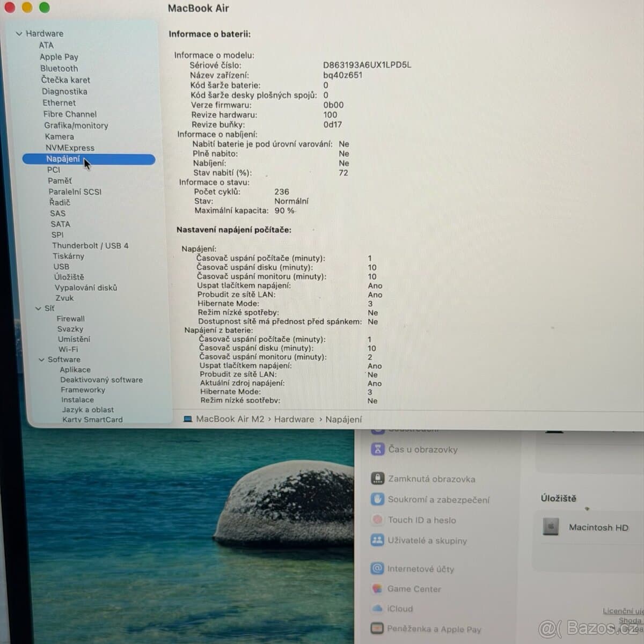Image resolution: width=644 pixels, height=644 pixels.
Task: Select Umístění under Síť
Action: click(x=74, y=339)
